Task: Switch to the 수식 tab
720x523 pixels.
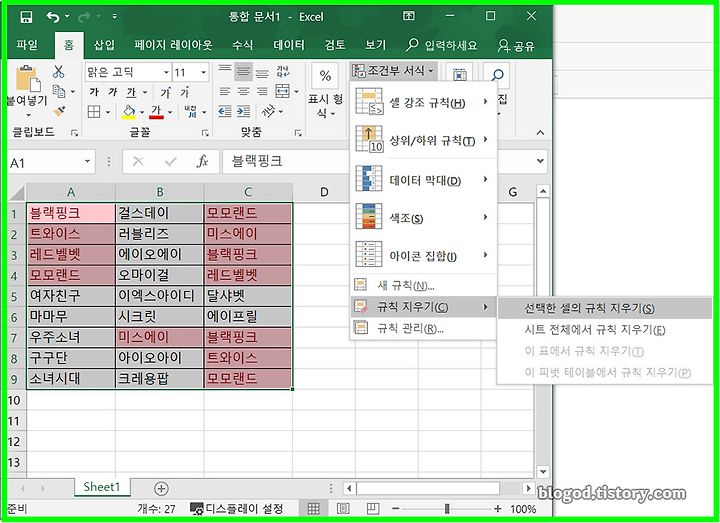Action: point(242,45)
